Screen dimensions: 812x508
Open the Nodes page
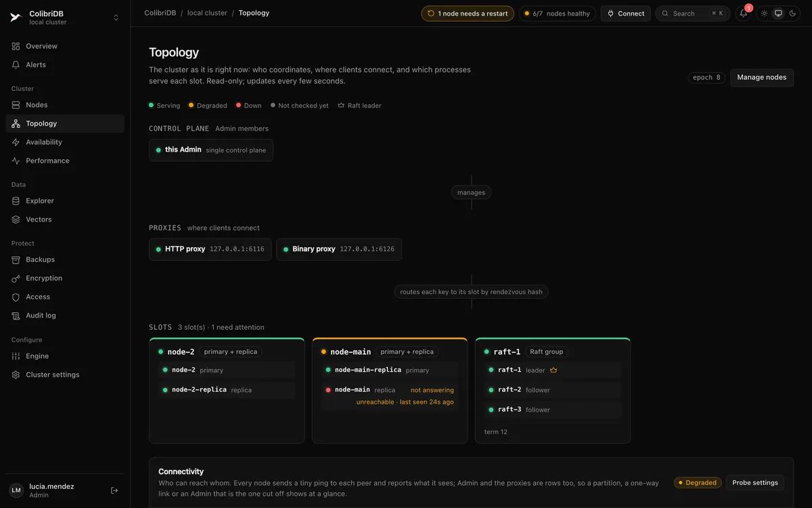[65, 105]
